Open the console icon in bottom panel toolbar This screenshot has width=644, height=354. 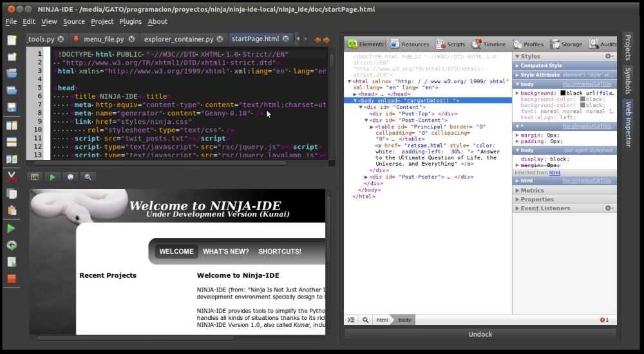[35, 177]
